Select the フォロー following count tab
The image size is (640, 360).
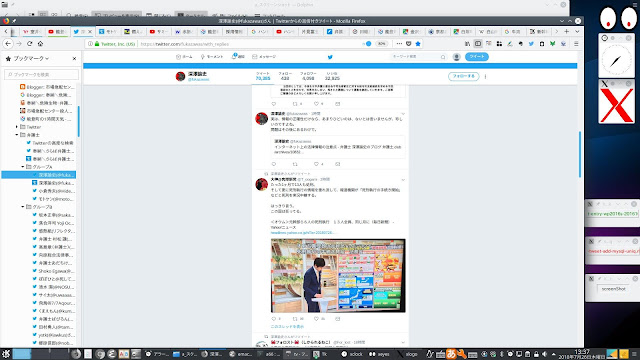point(285,76)
